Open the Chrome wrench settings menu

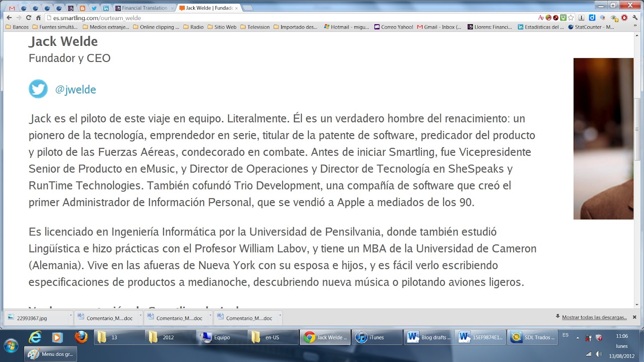tap(635, 18)
